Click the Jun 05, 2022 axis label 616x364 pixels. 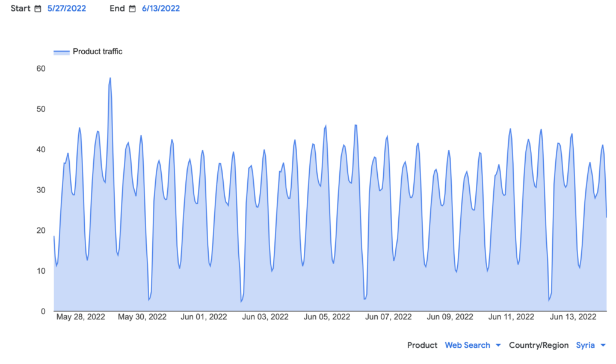[327, 317]
